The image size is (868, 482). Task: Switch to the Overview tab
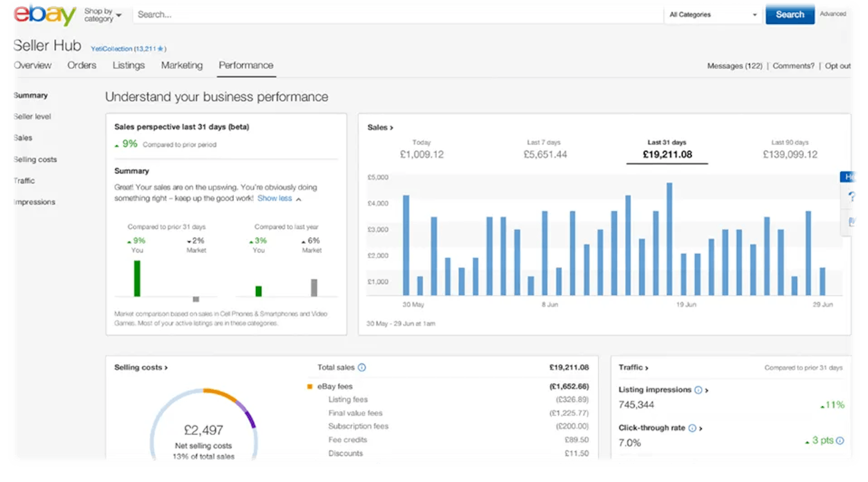(x=33, y=66)
